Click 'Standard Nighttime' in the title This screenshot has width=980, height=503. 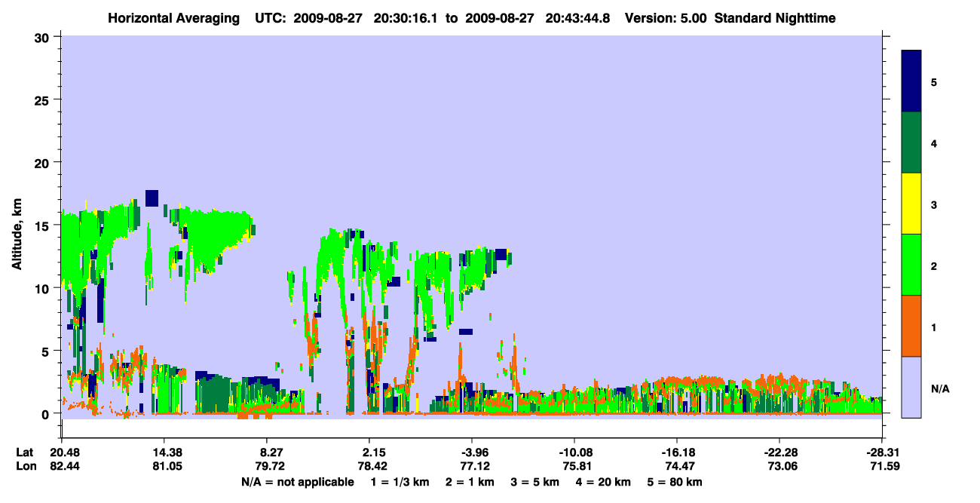tap(775, 17)
